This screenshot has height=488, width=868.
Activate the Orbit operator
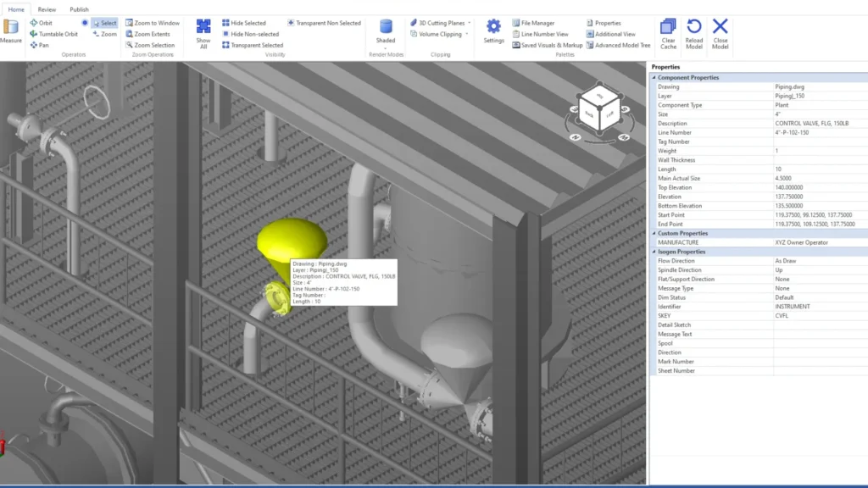44,23
